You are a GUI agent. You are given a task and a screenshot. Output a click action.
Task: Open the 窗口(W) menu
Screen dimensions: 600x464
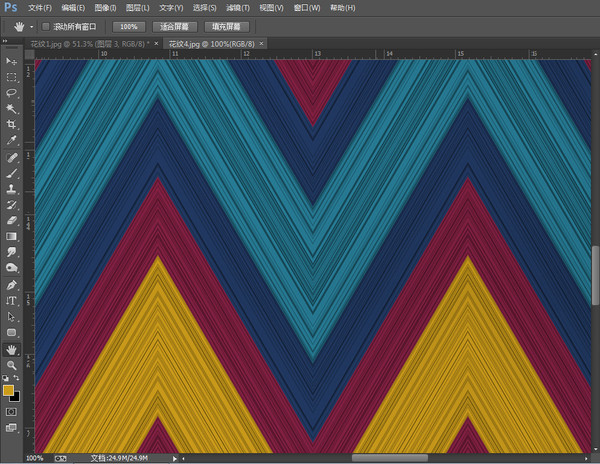pos(307,8)
